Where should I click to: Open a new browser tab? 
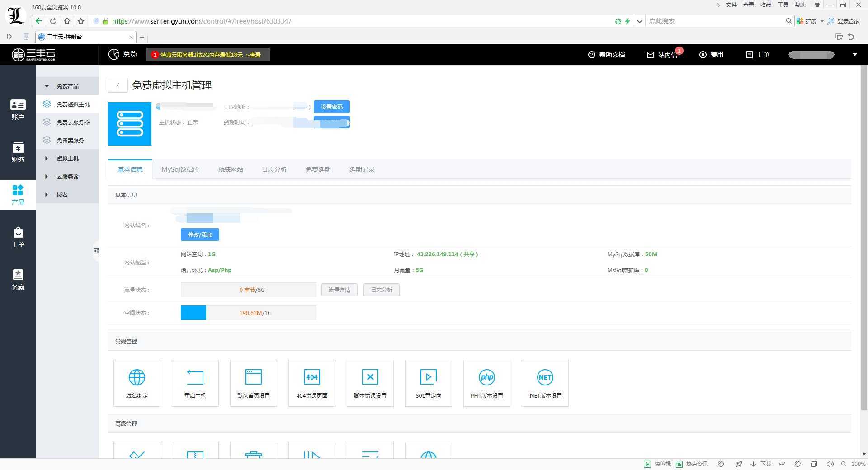[142, 37]
